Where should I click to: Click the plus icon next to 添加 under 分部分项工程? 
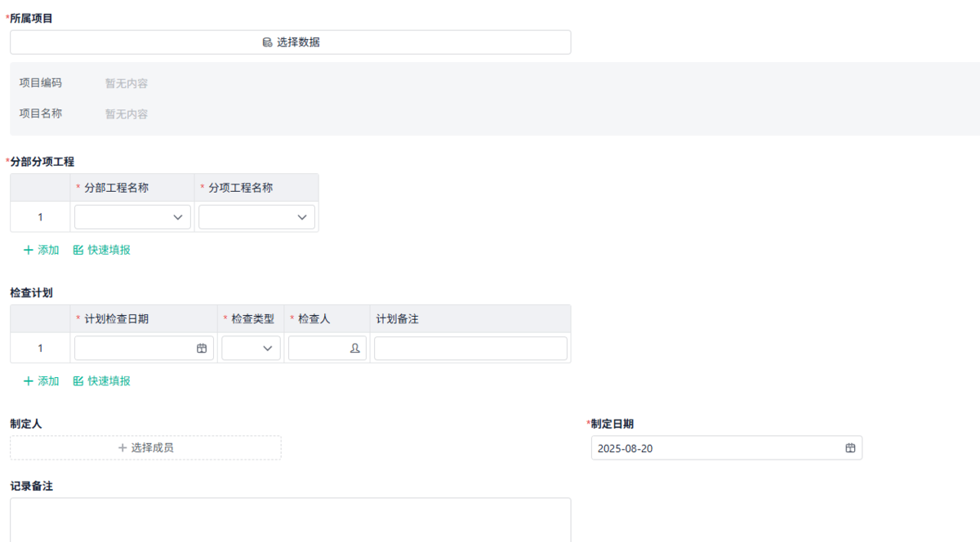coord(29,250)
